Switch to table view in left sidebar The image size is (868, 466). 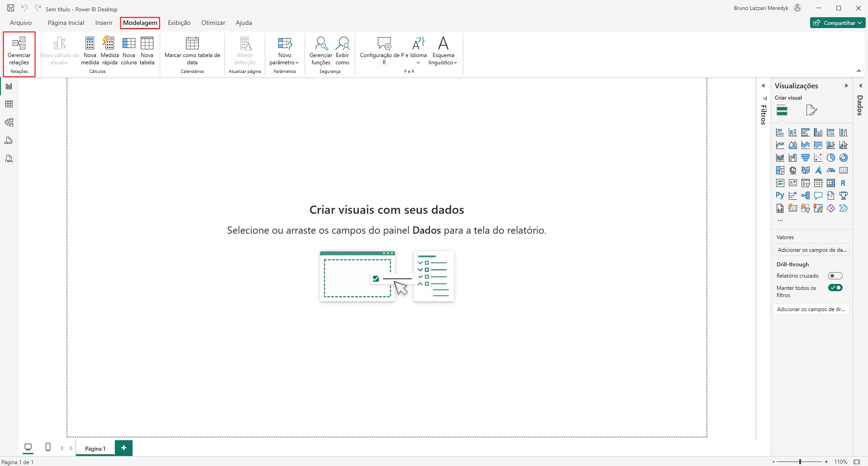(9, 104)
